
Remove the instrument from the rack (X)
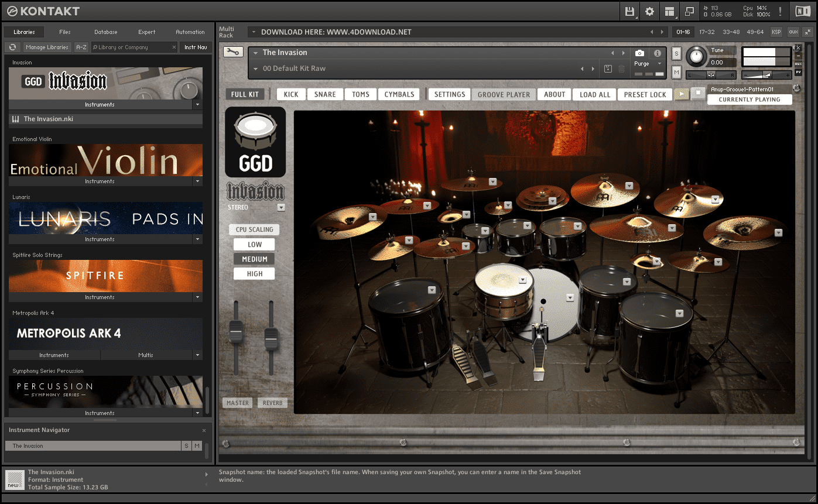pyautogui.click(x=798, y=48)
